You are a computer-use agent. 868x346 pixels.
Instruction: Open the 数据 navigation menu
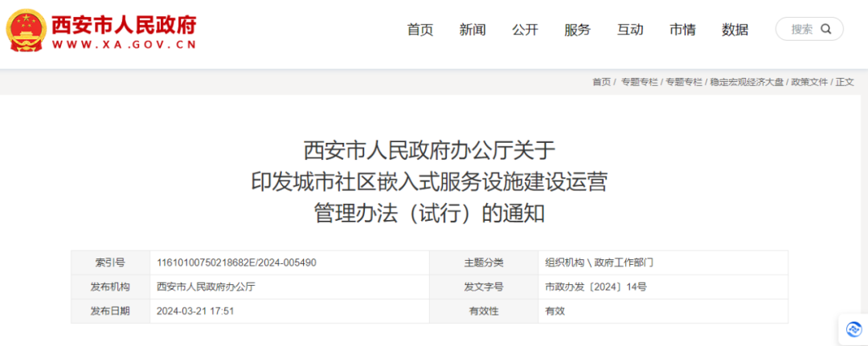click(735, 30)
